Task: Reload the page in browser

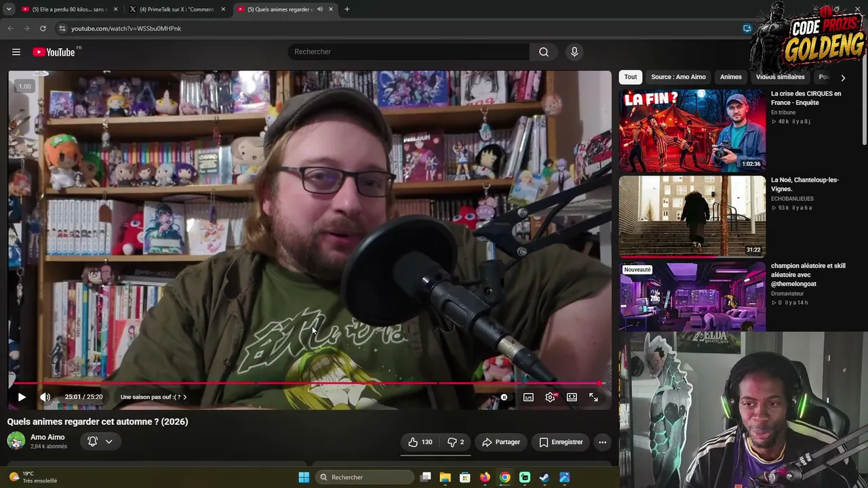Action: coord(43,28)
